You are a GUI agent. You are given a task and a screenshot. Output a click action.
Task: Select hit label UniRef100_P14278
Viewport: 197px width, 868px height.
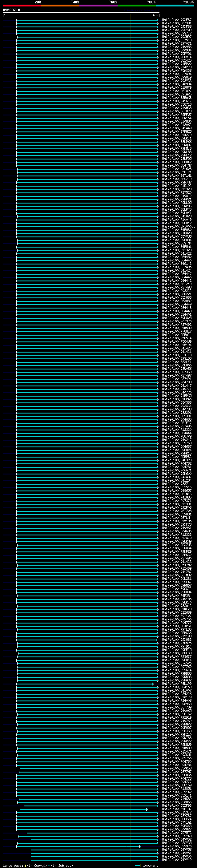[177, 67]
